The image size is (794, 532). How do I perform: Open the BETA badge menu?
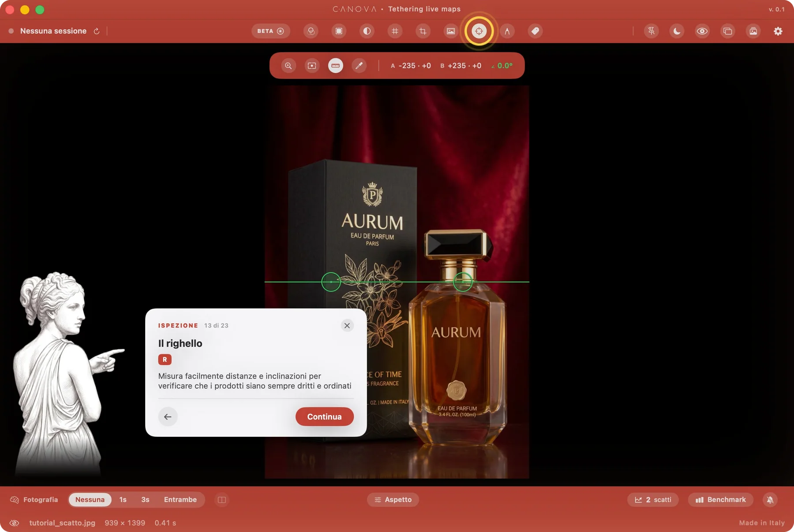pyautogui.click(x=270, y=31)
